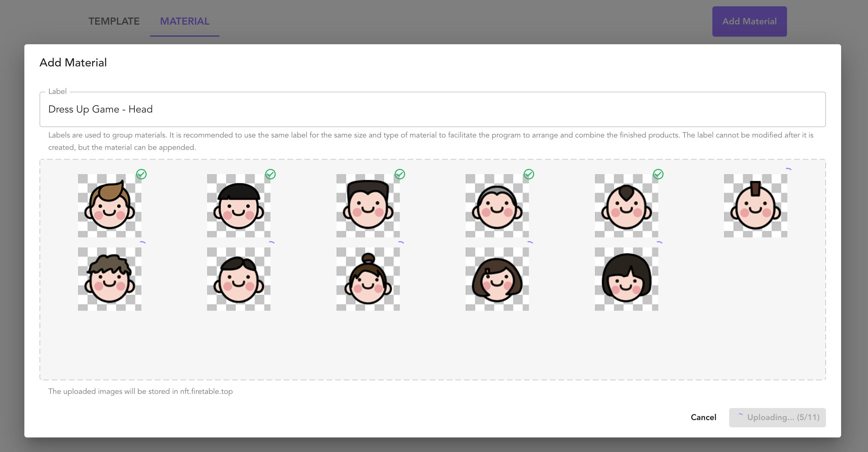Click loading spinner above mohawk head
This screenshot has width=868, height=452.
(x=788, y=169)
